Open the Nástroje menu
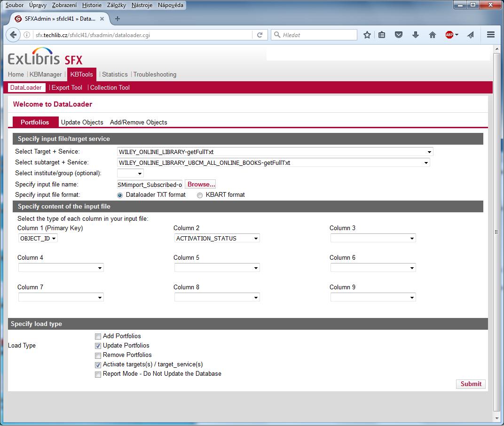The width and height of the screenshot is (504, 426). click(x=142, y=5)
